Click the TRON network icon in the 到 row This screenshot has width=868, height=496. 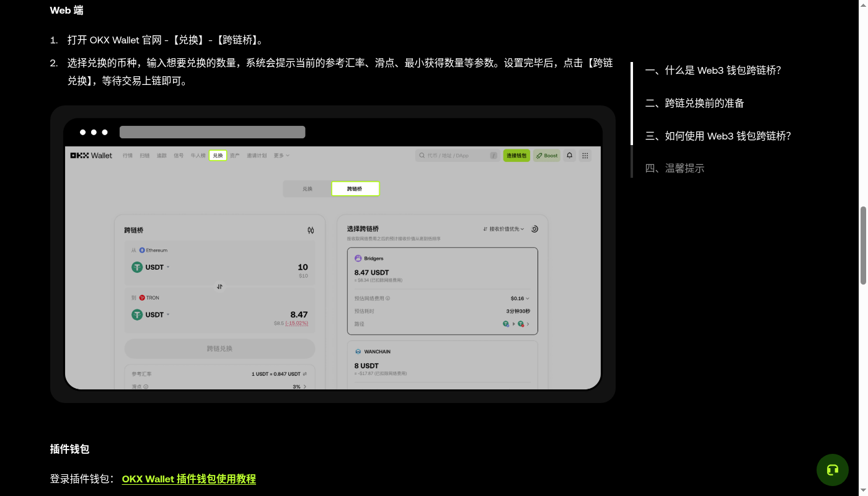[142, 298]
